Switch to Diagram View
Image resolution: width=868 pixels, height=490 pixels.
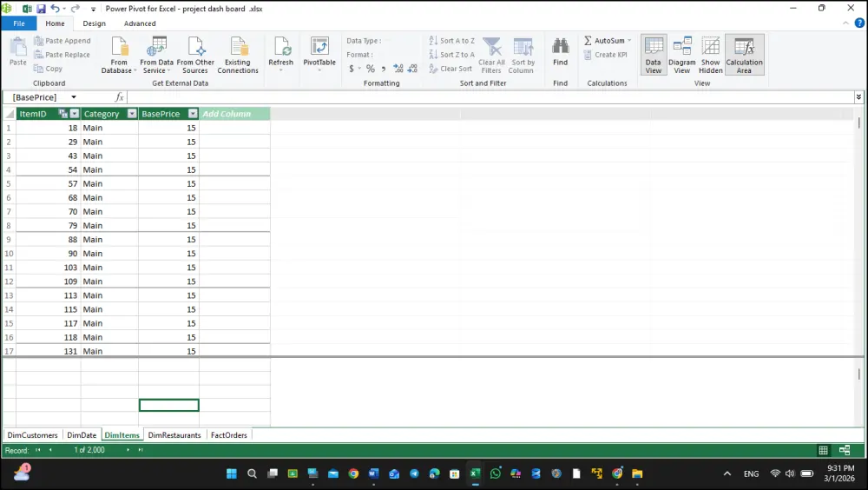(682, 55)
